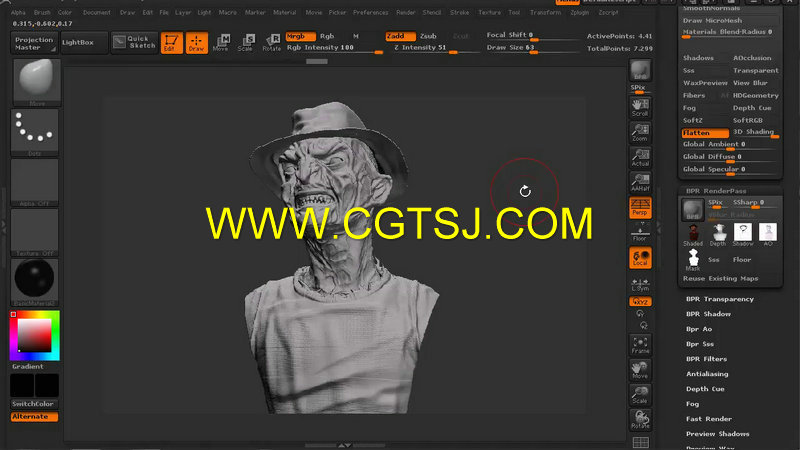Click Move view icon in right shelf

click(x=640, y=369)
